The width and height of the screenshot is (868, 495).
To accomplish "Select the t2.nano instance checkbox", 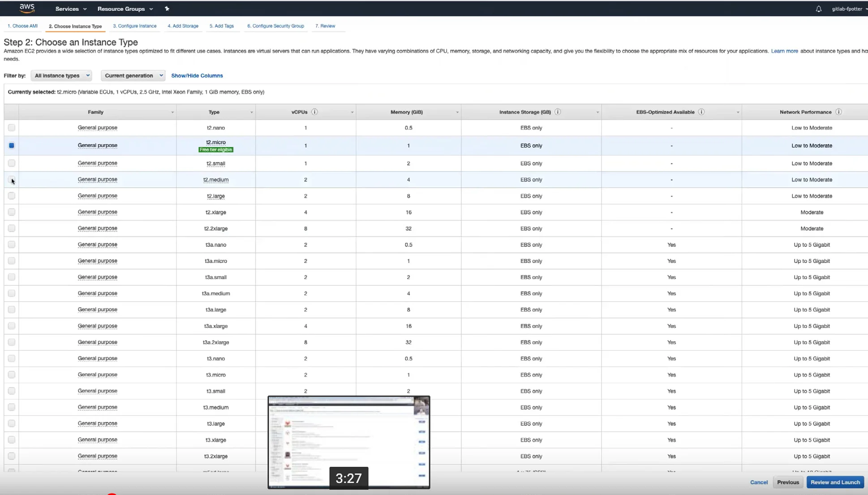I will pyautogui.click(x=12, y=128).
